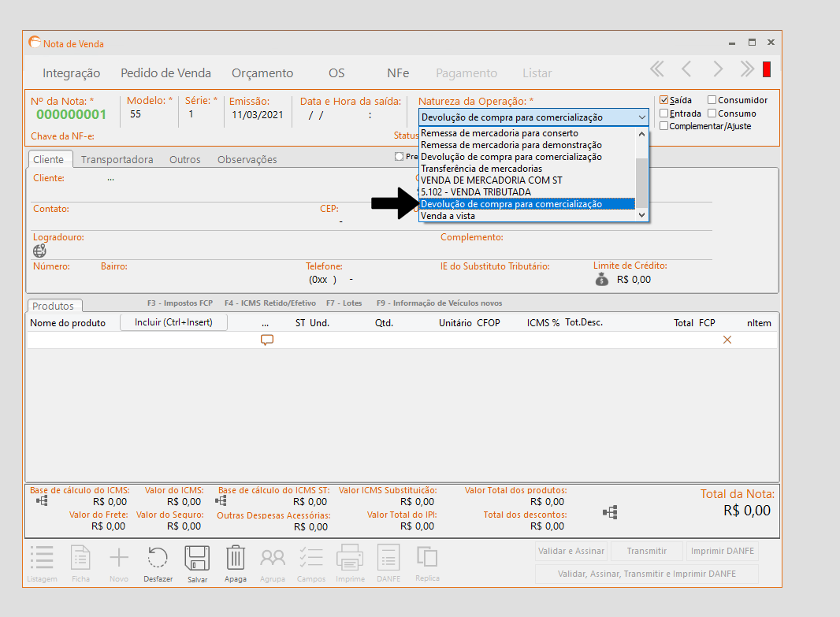The height and width of the screenshot is (617, 840).
Task: Click the dropdown list scrollbar thumb
Action: point(641,183)
